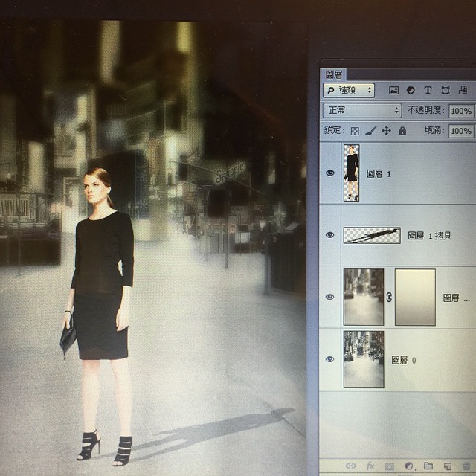Open the 正常 blend mode dropdown
Image resolution: width=476 pixels, height=476 pixels.
(361, 110)
